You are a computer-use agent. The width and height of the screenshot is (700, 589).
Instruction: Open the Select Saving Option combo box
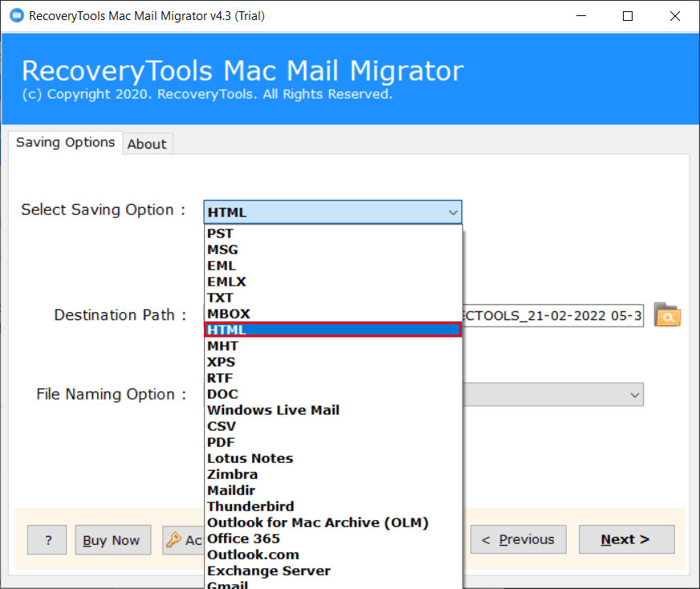pyautogui.click(x=332, y=212)
